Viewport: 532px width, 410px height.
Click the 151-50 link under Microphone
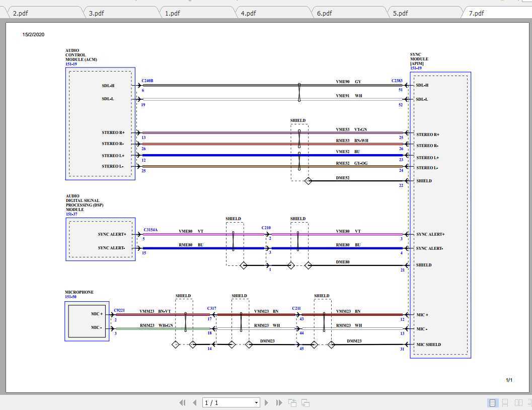pos(71,297)
